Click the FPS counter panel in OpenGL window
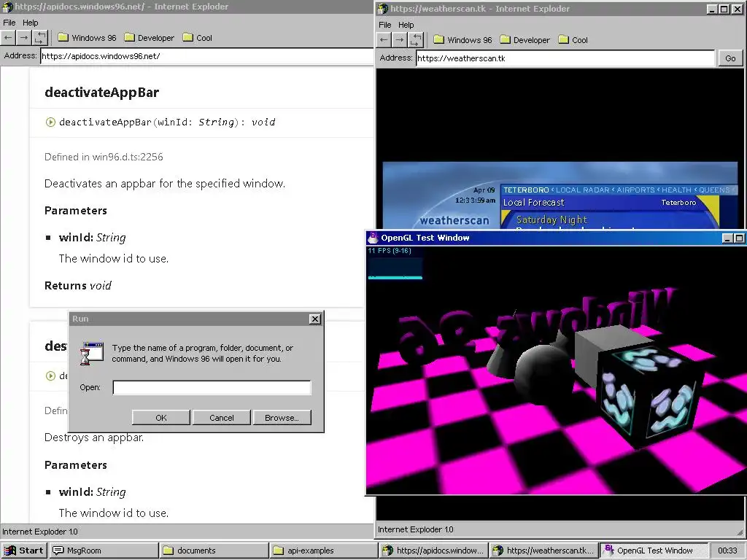Screen dimensions: 747x560 395,263
